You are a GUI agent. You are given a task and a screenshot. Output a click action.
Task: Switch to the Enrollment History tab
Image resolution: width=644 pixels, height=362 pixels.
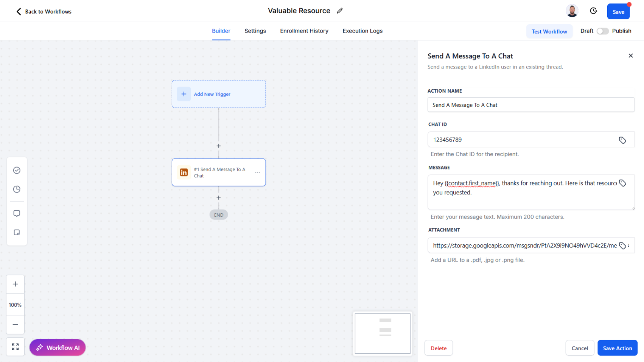pos(304,31)
